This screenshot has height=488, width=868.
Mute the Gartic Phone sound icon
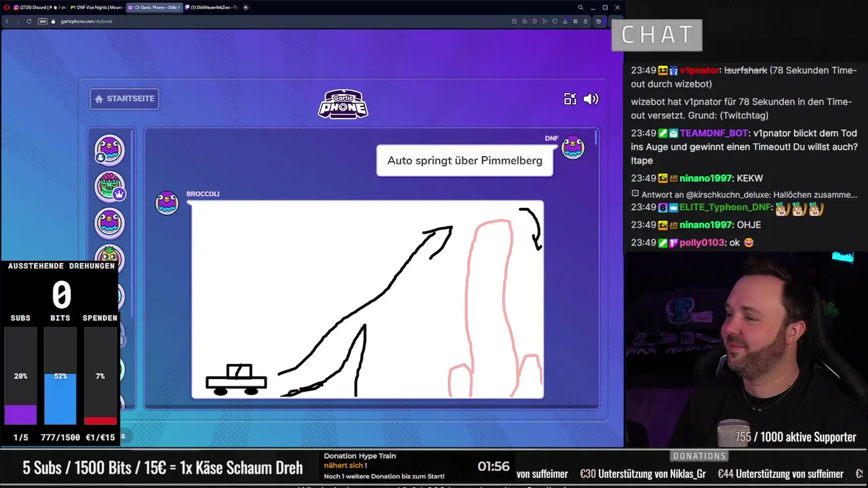pyautogui.click(x=591, y=99)
